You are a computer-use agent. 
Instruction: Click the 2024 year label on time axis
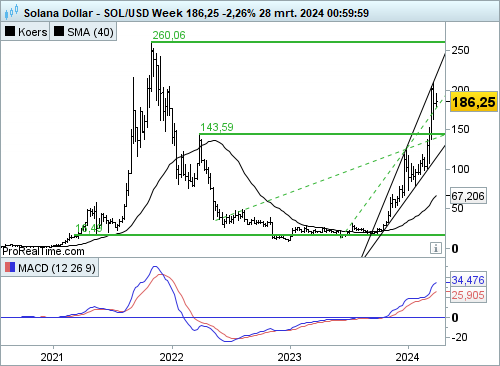(x=407, y=357)
